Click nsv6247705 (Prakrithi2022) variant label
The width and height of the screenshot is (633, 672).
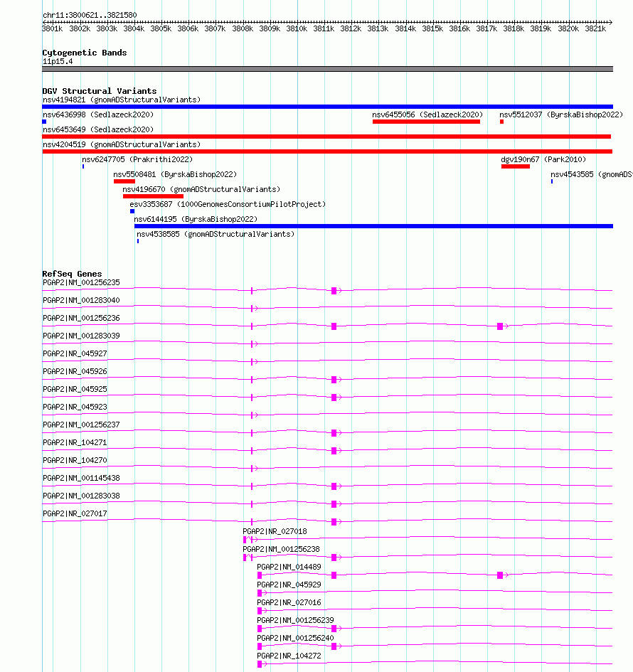tap(137, 160)
